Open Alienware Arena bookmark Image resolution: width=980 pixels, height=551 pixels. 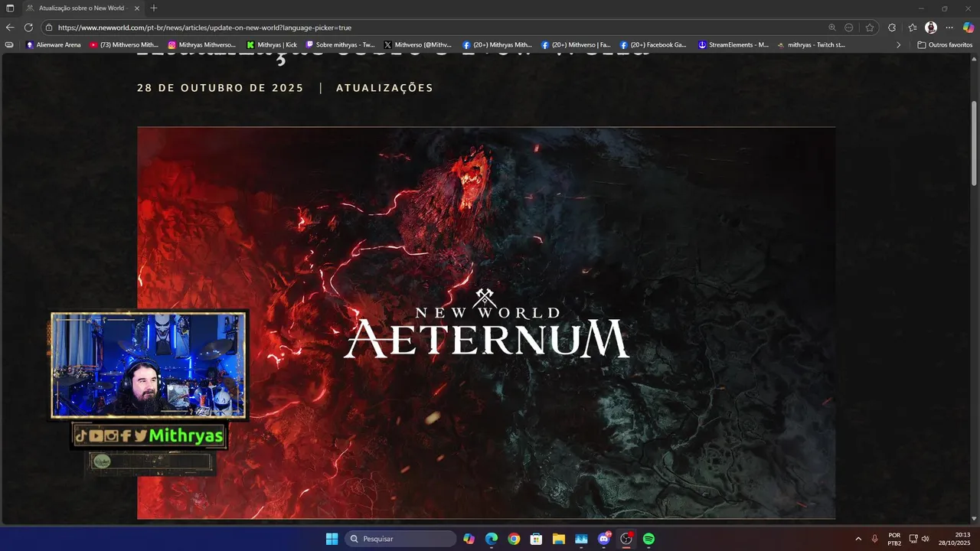pos(54,45)
